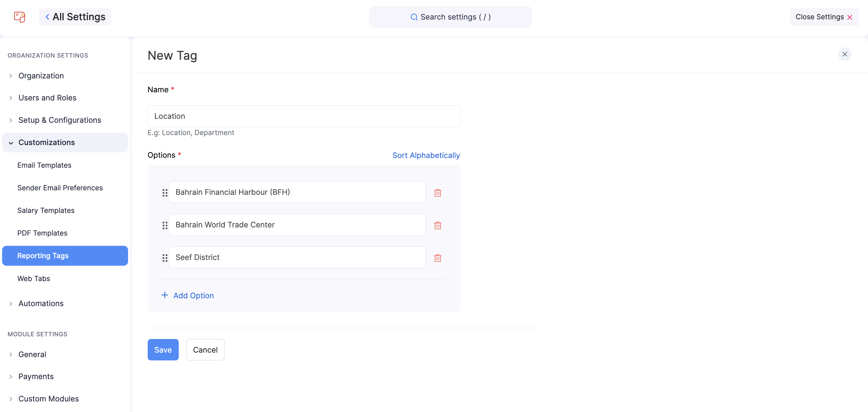Screen dimensions: 868x412
Task: Click the Search settings field
Action: [x=450, y=17]
